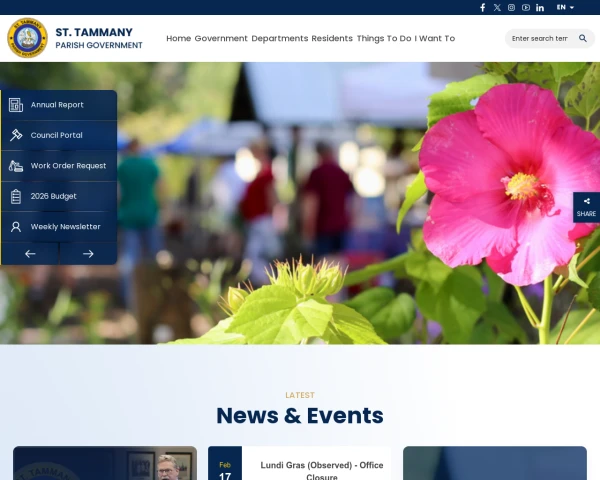Open the Lundi Gras Office Closure event
Viewport: 600px width, 480px height.
tap(322, 470)
